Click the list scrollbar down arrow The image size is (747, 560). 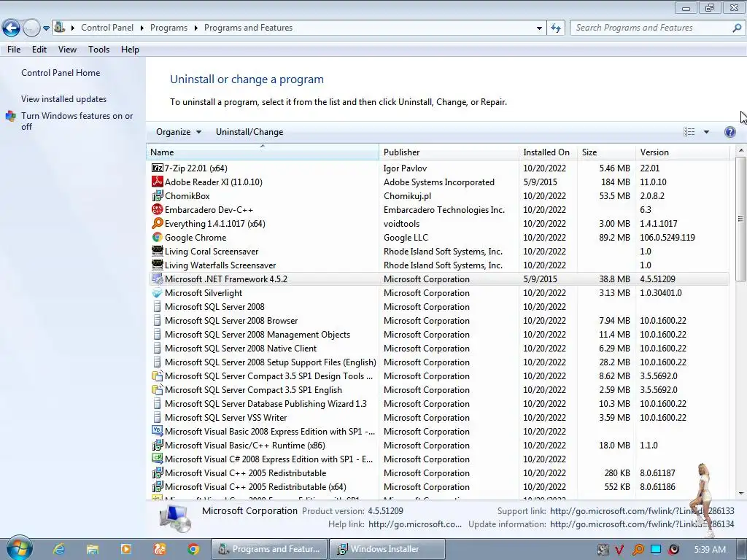point(740,493)
